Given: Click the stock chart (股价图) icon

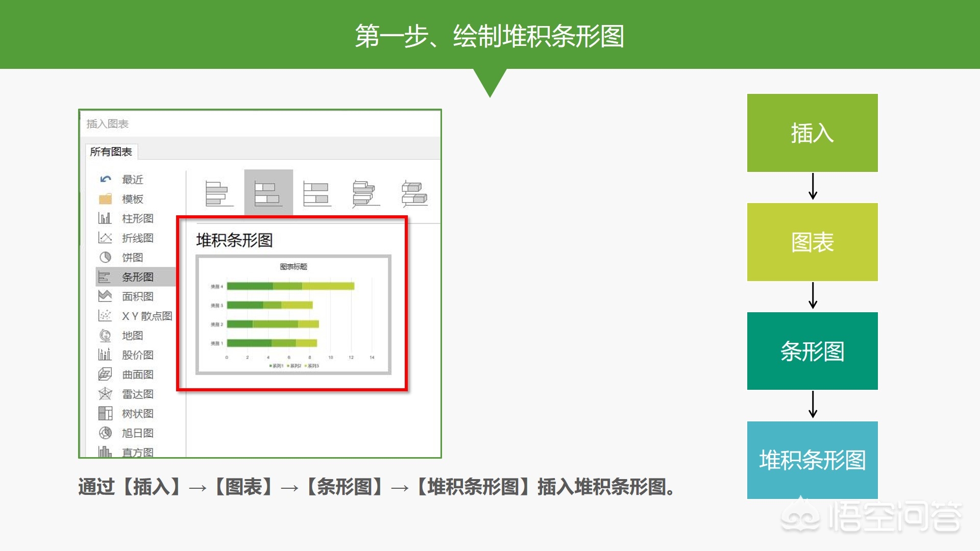Looking at the screenshot, I should [105, 355].
